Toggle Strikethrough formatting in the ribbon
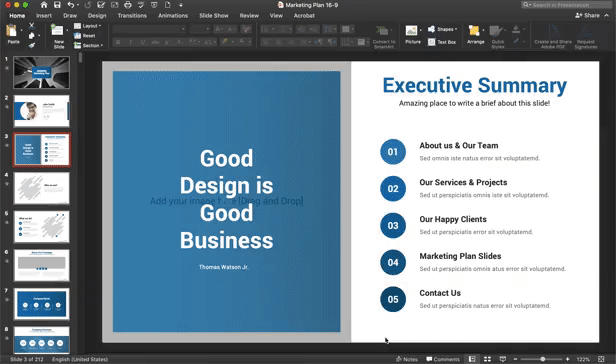 pyautogui.click(x=155, y=42)
